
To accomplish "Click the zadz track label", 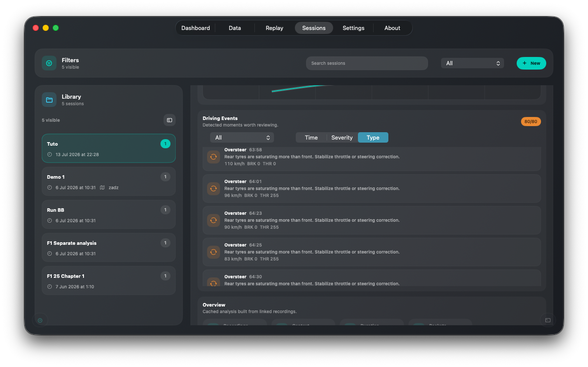I will [114, 187].
